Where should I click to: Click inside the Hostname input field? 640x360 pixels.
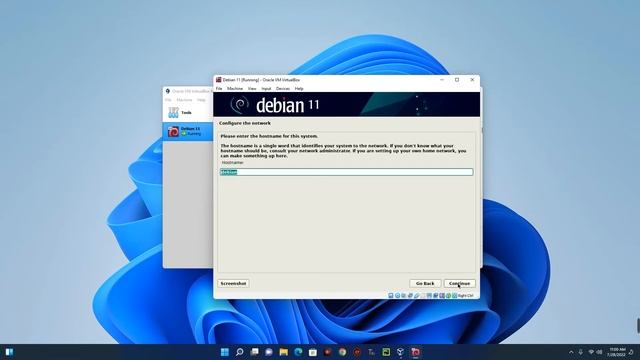click(347, 172)
